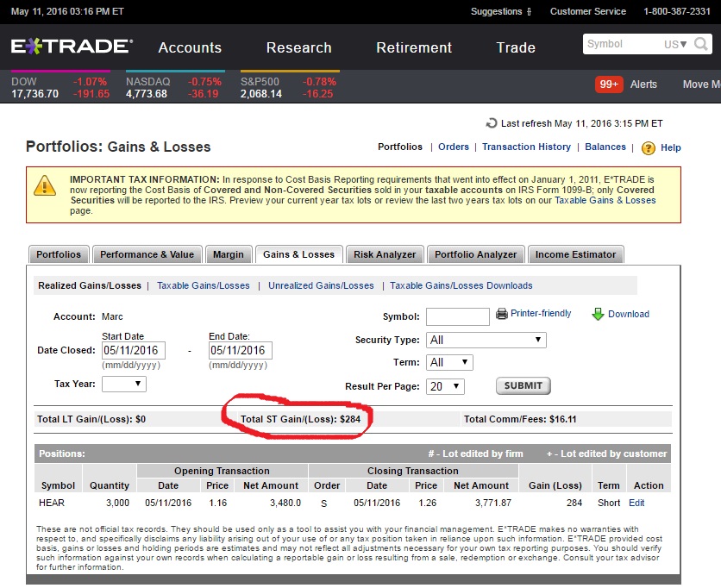The width and height of the screenshot is (721, 588).
Task: Open the Orders link
Action: tap(454, 147)
